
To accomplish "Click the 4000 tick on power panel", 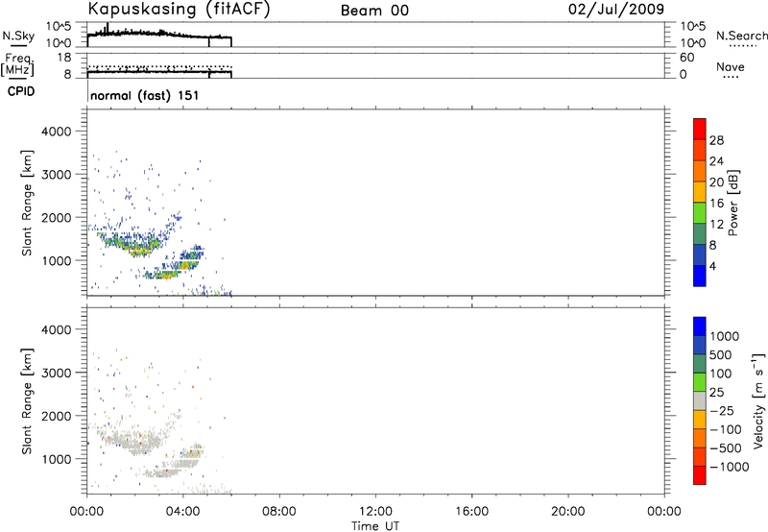I will coord(57,132).
